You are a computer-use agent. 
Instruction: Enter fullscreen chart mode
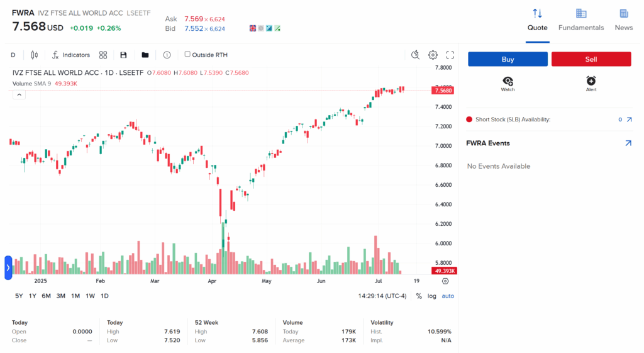pyautogui.click(x=450, y=55)
